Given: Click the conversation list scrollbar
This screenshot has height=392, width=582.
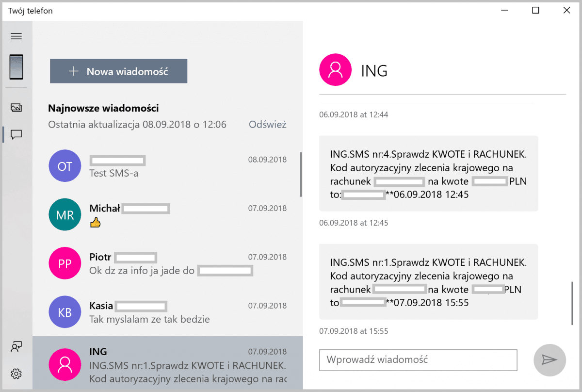Looking at the screenshot, I should [301, 175].
